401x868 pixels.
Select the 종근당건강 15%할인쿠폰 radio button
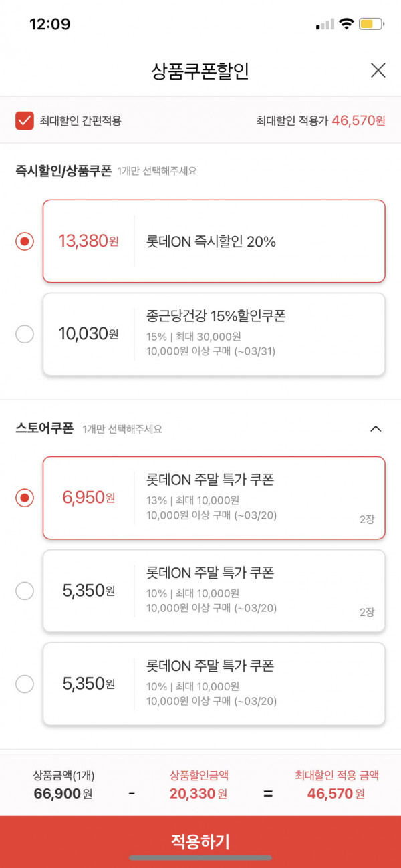[25, 334]
